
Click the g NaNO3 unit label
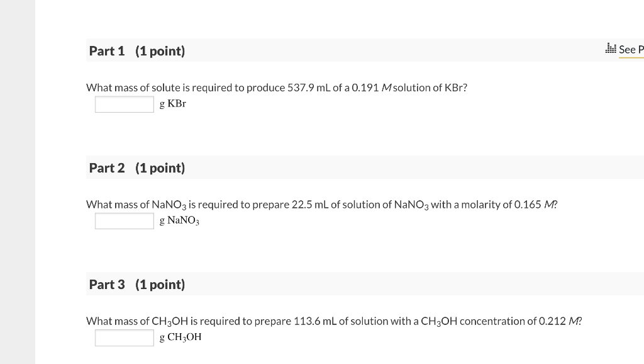pyautogui.click(x=179, y=220)
